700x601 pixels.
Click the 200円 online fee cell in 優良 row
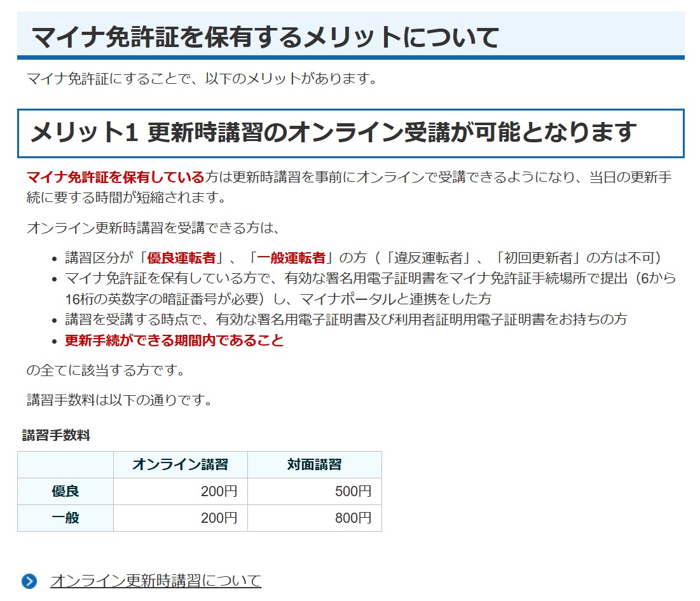point(219,491)
